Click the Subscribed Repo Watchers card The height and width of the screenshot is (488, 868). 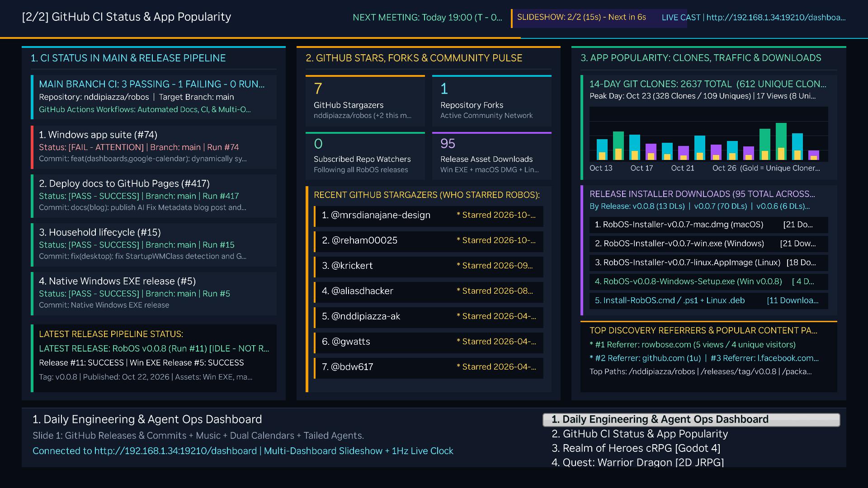coord(365,156)
